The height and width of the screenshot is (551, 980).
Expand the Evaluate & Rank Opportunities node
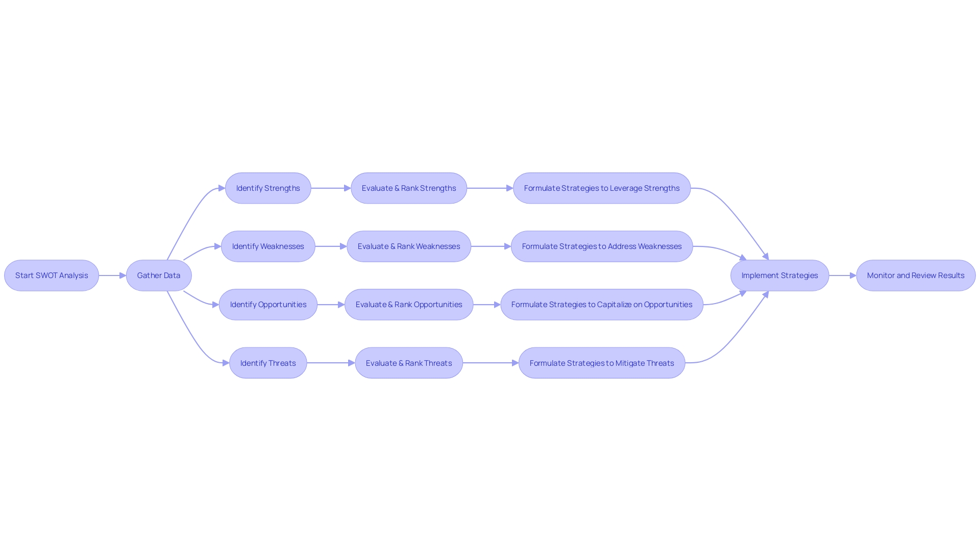coord(408,304)
